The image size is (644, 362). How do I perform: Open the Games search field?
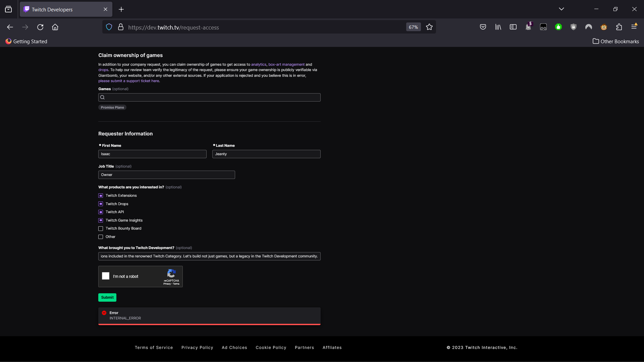(209, 97)
